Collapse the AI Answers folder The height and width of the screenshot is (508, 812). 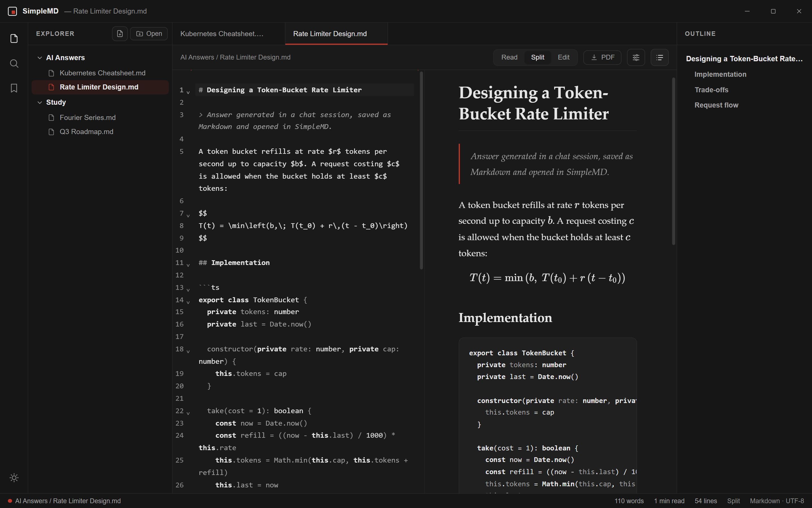point(39,58)
